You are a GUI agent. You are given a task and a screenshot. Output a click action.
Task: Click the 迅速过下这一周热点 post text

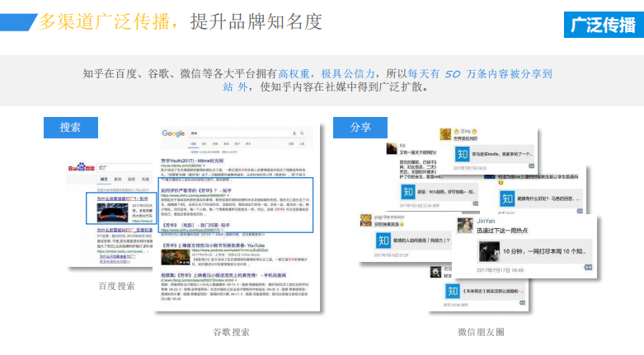click(x=502, y=231)
